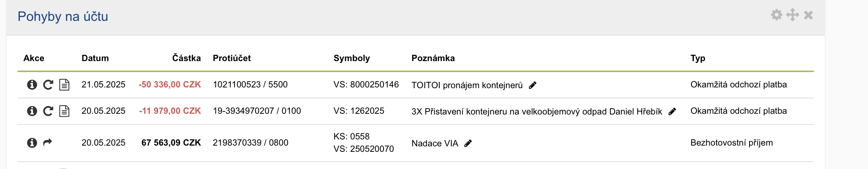Open document for the TOITOI payment
Image resolution: width=868 pixels, height=169 pixels.
pyautogui.click(x=64, y=85)
